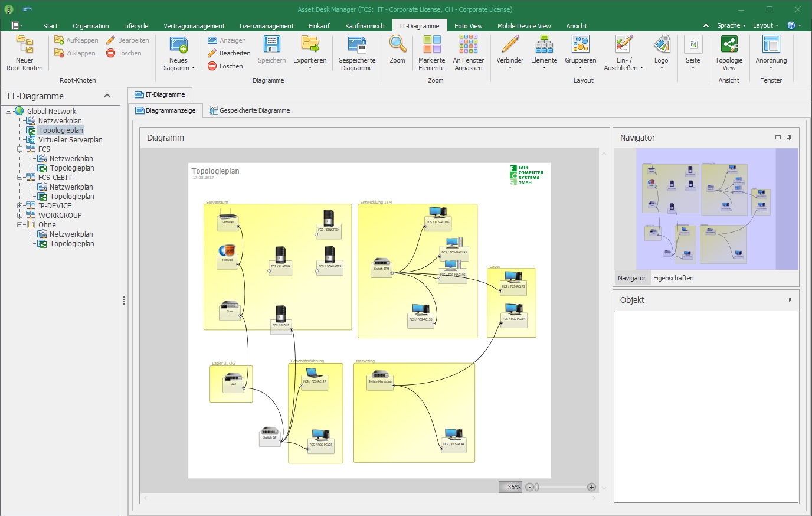Click the undo arrow in the title bar
The width and height of the screenshot is (812, 516).
click(x=28, y=9)
